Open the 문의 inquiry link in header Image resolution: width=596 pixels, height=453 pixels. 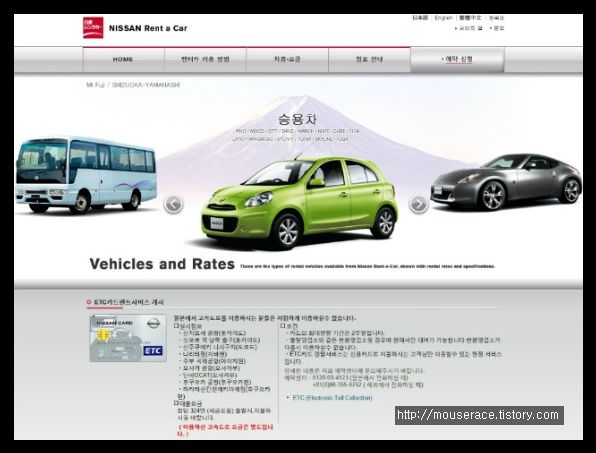click(497, 28)
